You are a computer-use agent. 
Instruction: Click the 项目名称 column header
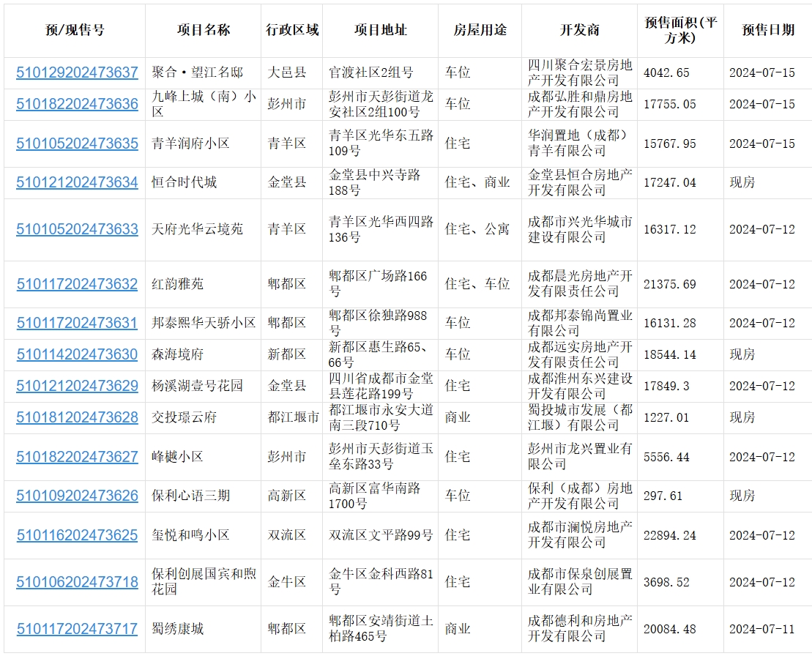click(x=203, y=30)
